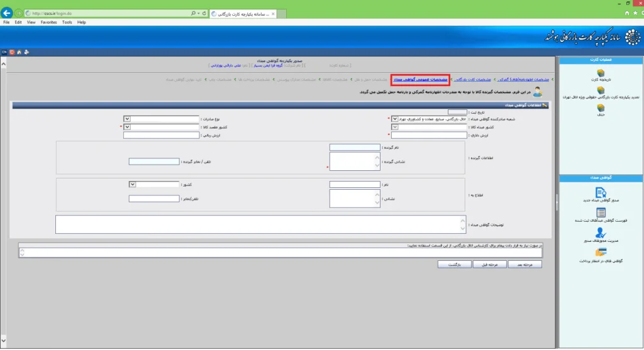Click the rial value (ارزش ریالی) field
644x350 pixels.
[x=161, y=135]
